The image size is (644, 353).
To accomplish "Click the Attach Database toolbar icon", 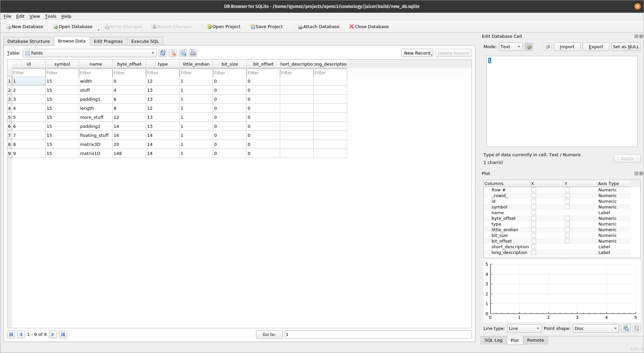I will click(x=300, y=27).
